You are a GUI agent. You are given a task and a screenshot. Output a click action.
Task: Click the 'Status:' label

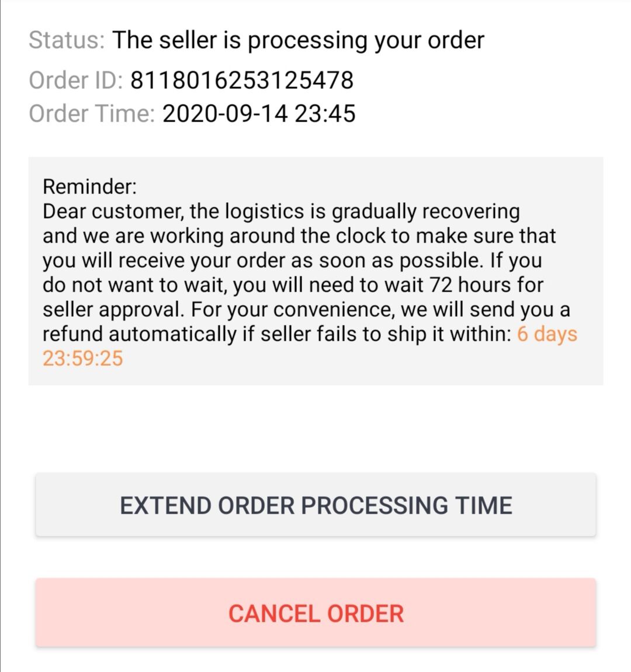click(x=67, y=40)
